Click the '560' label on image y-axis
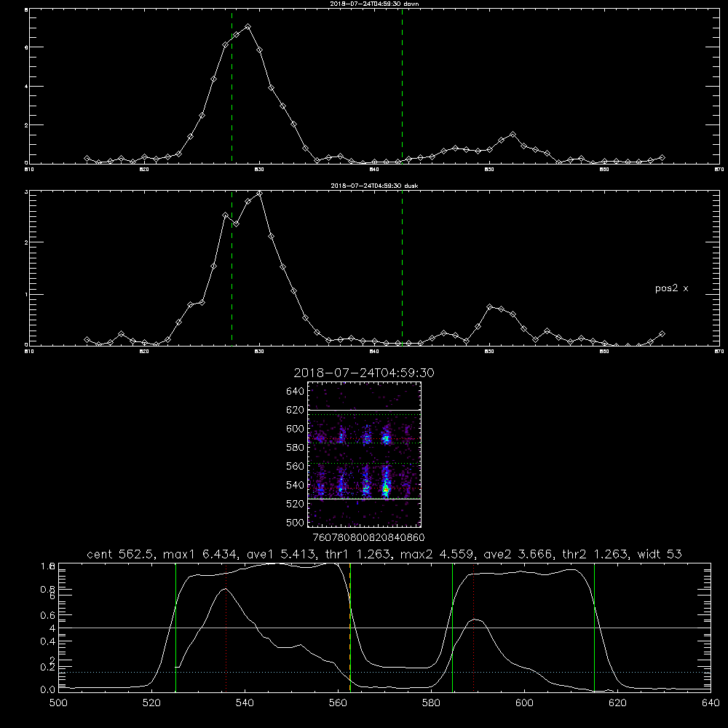 tap(296, 466)
